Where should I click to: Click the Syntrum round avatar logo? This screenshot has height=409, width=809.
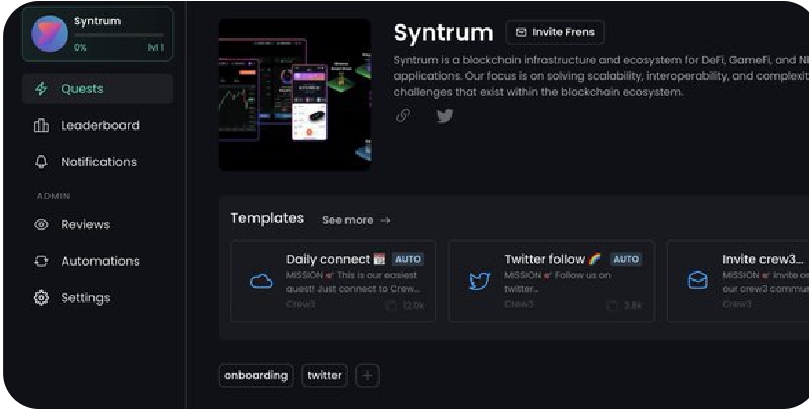(x=50, y=34)
